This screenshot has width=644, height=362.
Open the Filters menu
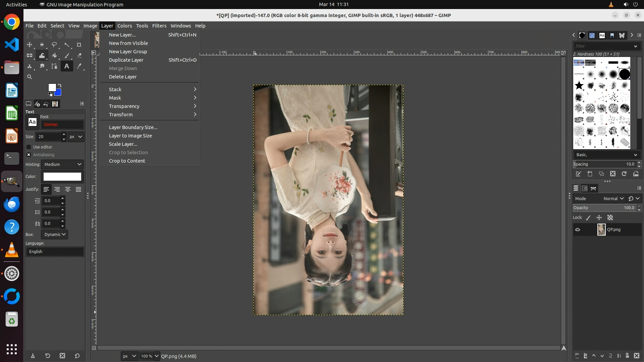[159, 26]
